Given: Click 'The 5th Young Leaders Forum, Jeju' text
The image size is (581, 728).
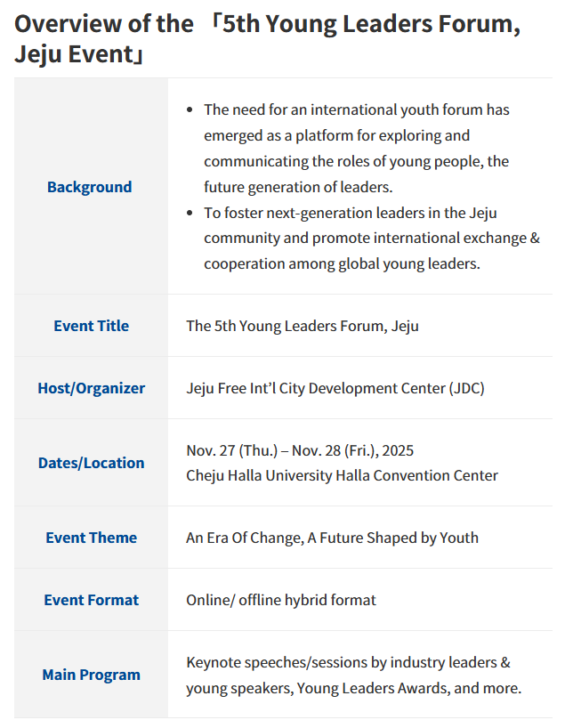Looking at the screenshot, I should (302, 326).
